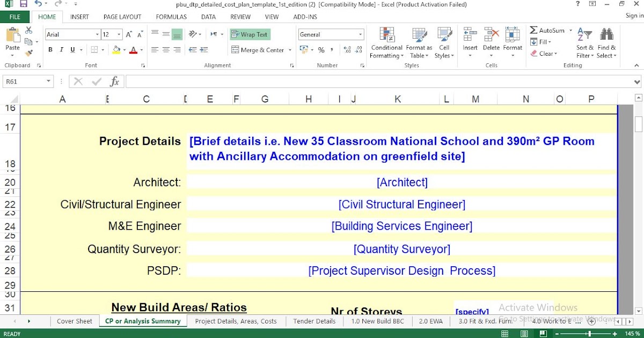Screen dimensions: 644x338
Task: Toggle bold formatting
Action: [x=50, y=49]
